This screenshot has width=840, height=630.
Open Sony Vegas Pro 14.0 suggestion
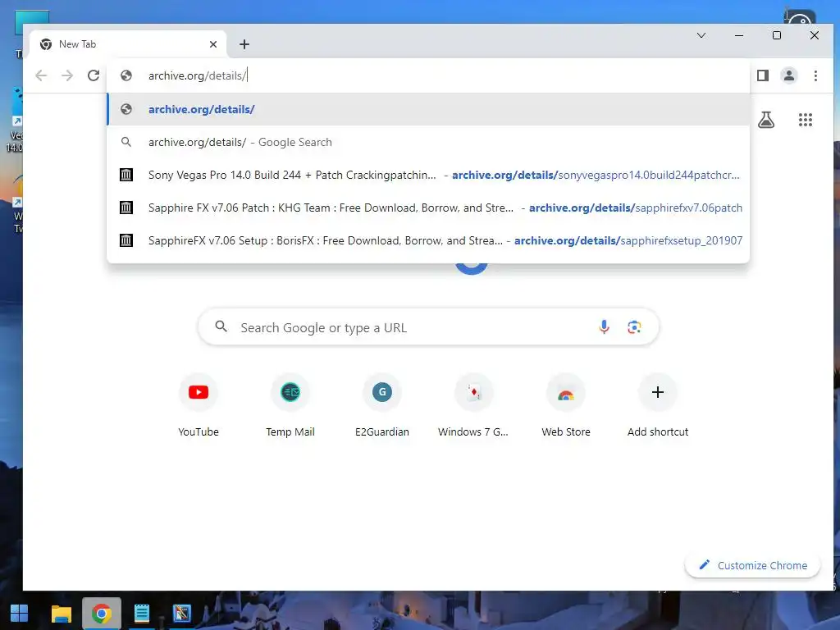pyautogui.click(x=428, y=176)
